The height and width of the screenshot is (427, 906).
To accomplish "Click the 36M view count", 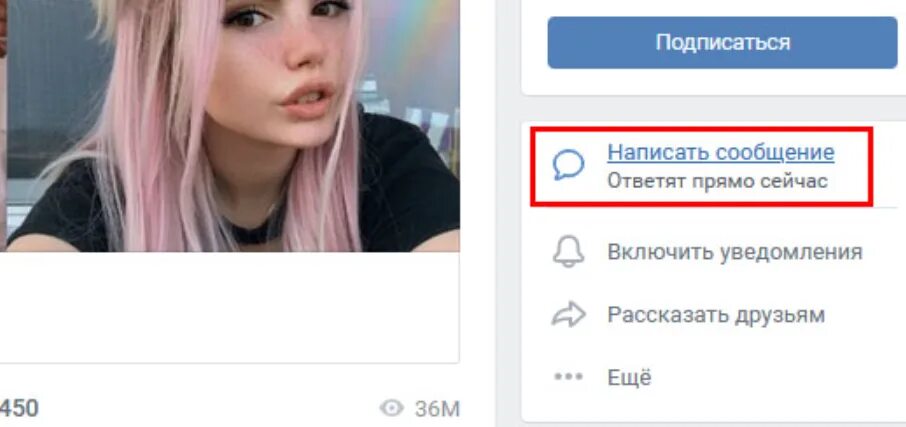I will 437,409.
